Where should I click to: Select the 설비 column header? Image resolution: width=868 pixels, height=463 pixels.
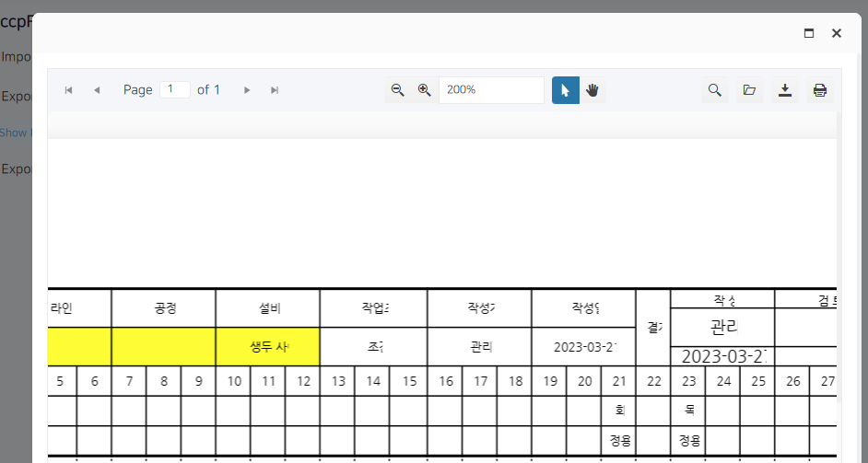[x=268, y=308]
